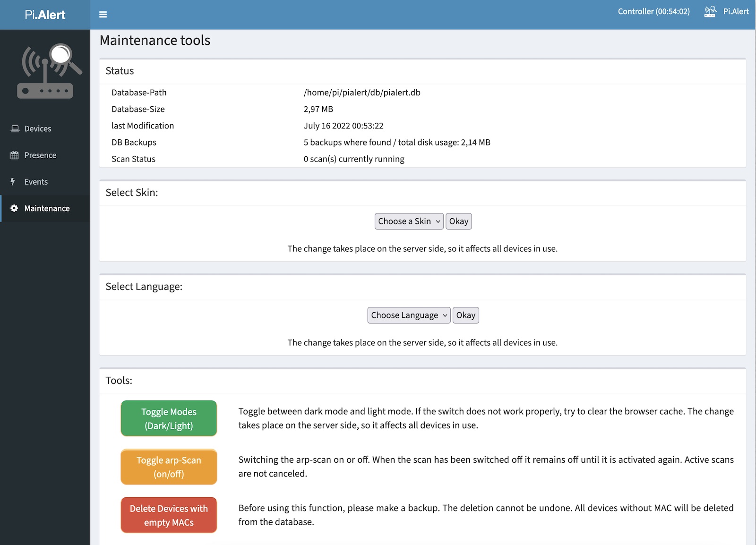Open the Choose a Skin dropdown
The image size is (756, 545).
(409, 221)
